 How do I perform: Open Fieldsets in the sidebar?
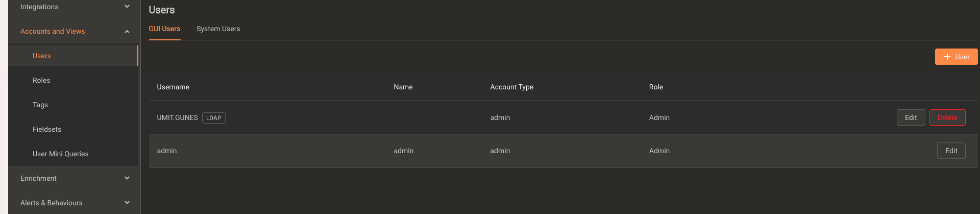(x=47, y=129)
